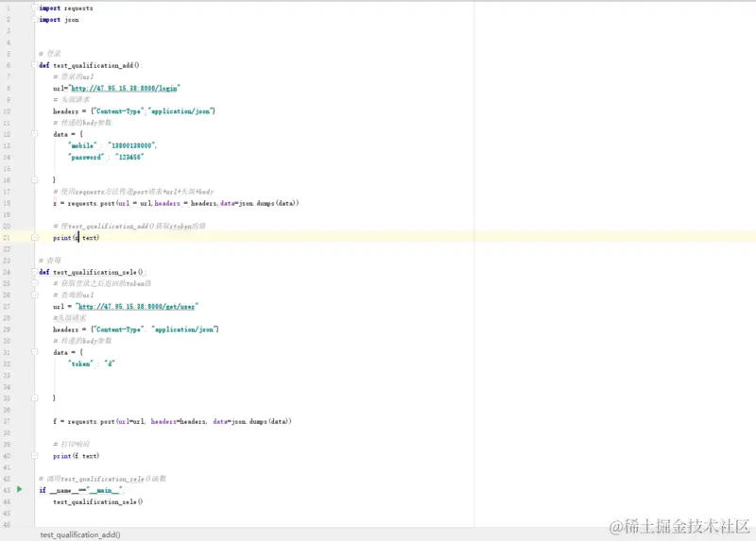
Task: Click the 'r = requests.post' statement on line 18
Action: 176,203
